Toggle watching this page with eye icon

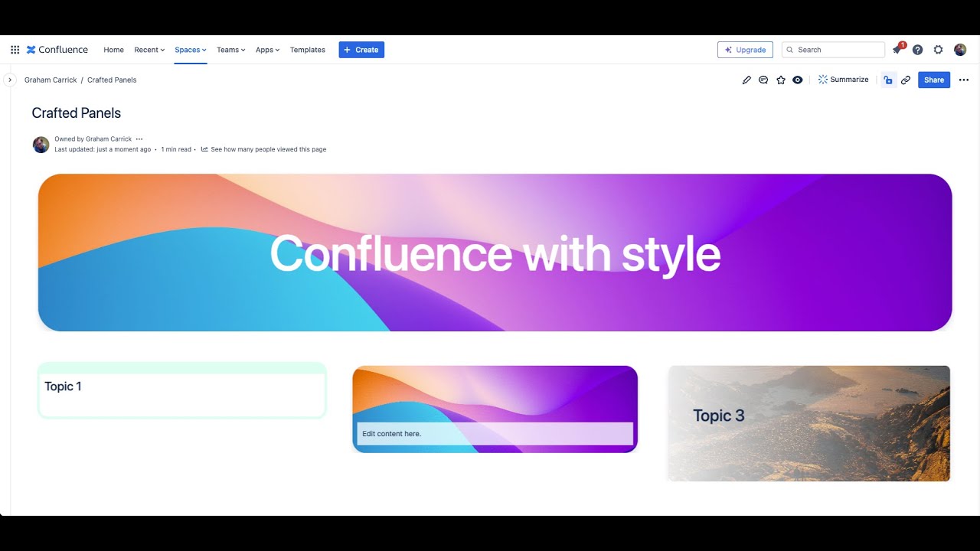point(798,80)
